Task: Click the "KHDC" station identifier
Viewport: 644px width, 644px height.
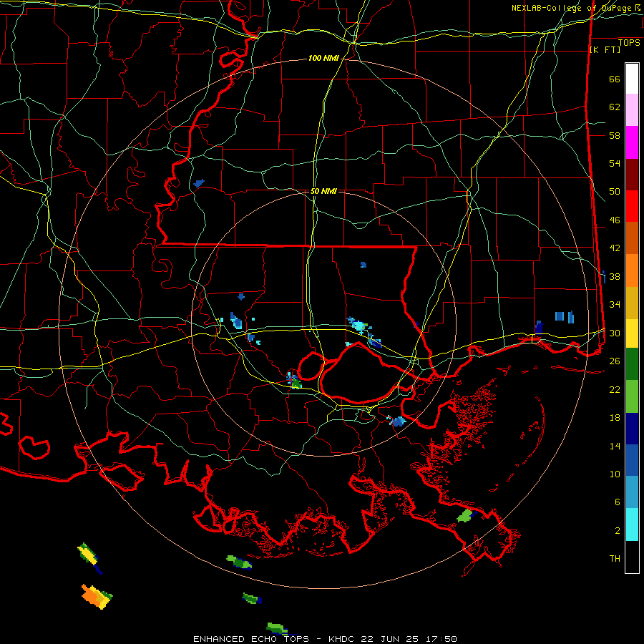Action: coord(342,639)
